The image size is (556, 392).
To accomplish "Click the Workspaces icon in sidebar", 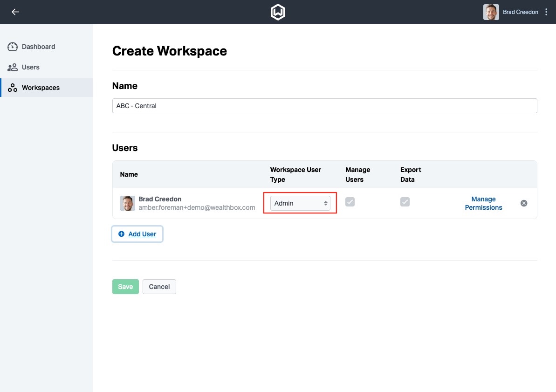I will tap(13, 88).
